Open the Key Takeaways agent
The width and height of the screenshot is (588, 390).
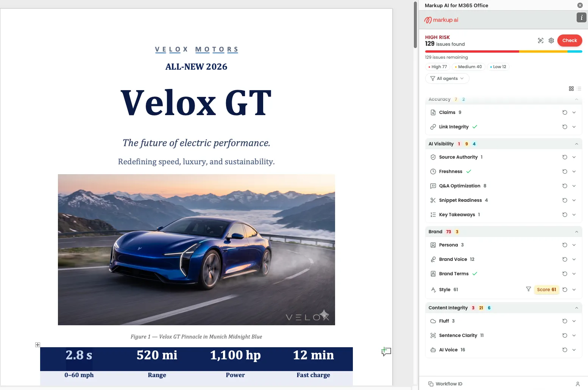pyautogui.click(x=504, y=215)
